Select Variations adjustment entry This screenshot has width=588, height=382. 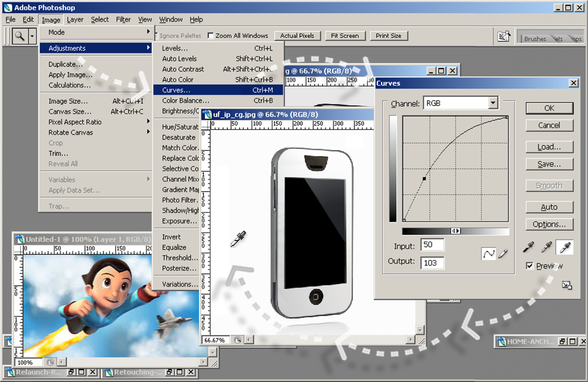click(177, 284)
